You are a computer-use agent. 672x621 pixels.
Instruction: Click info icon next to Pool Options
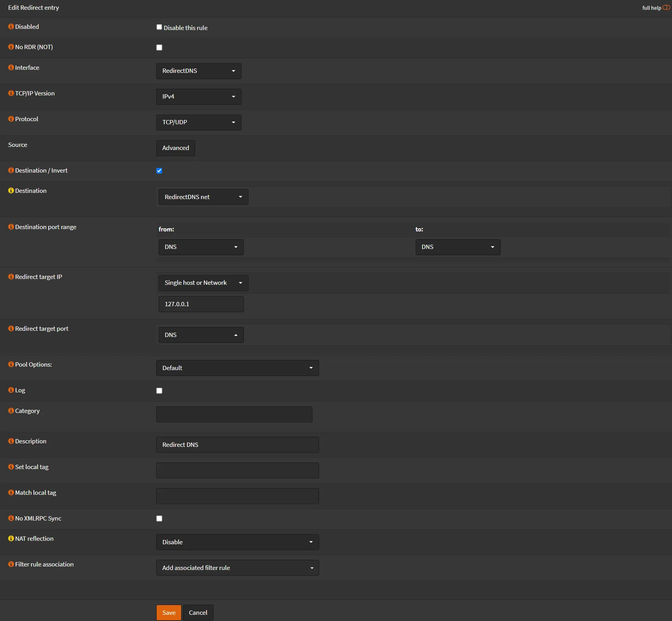tap(11, 364)
